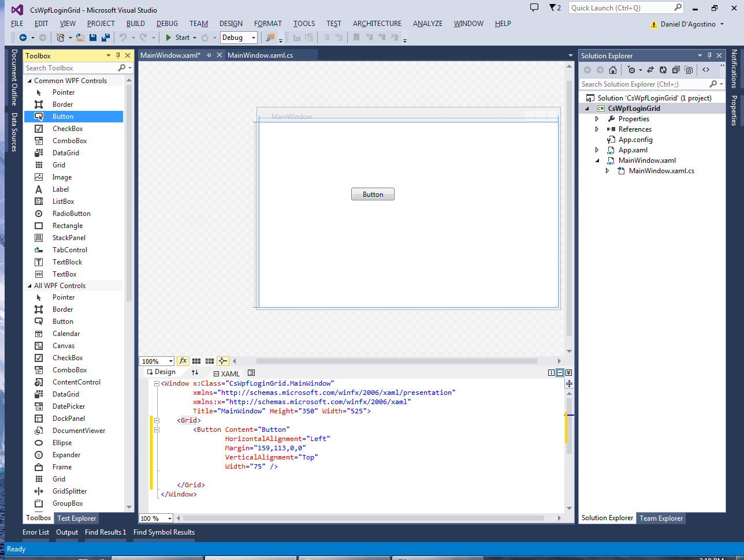Click the View Code icon in Solution Explorer
744x560 pixels.
[x=706, y=70]
